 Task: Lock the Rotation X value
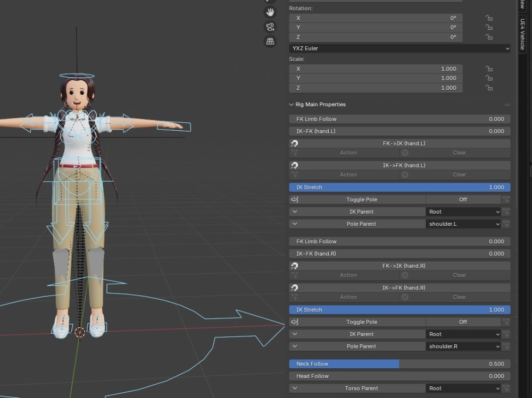489,18
